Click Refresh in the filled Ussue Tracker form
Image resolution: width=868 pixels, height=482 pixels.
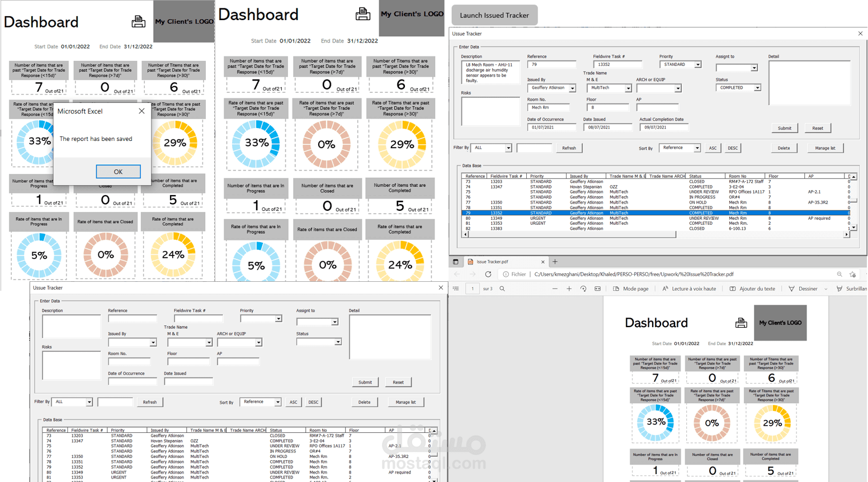(x=569, y=148)
